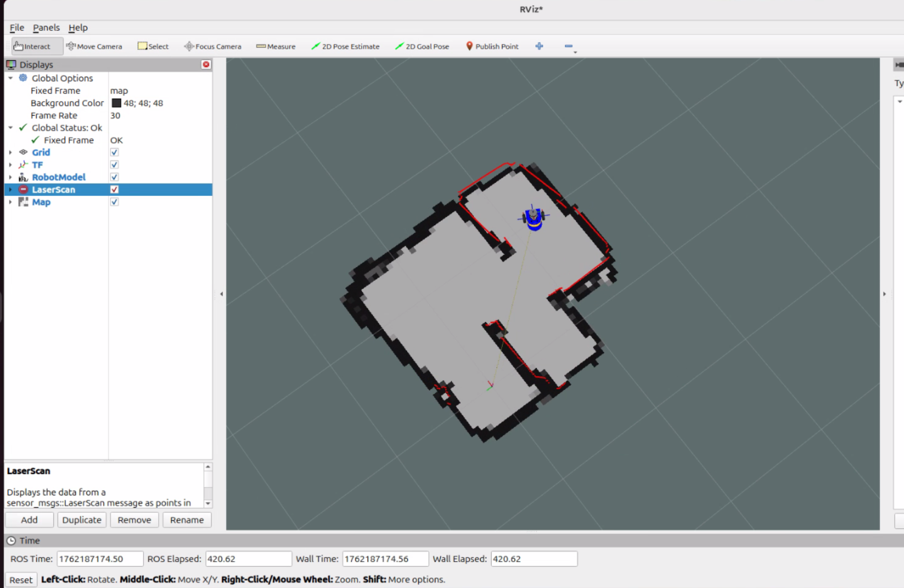This screenshot has height=588, width=904.
Task: Open the Panels menu
Action: coord(46,27)
